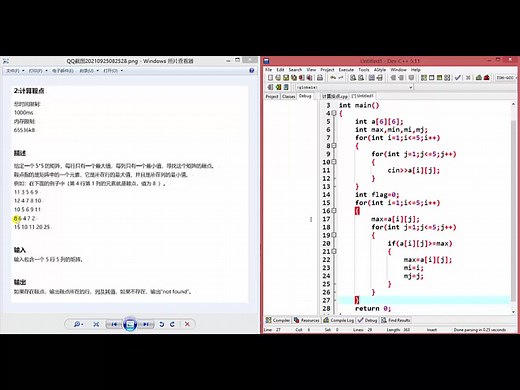
Task: Click the line 'return 0;' in the editor
Action: (x=373, y=308)
